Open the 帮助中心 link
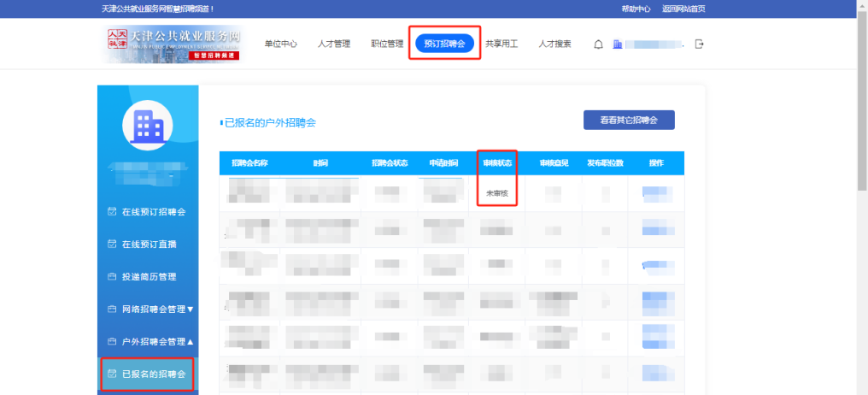 point(636,9)
